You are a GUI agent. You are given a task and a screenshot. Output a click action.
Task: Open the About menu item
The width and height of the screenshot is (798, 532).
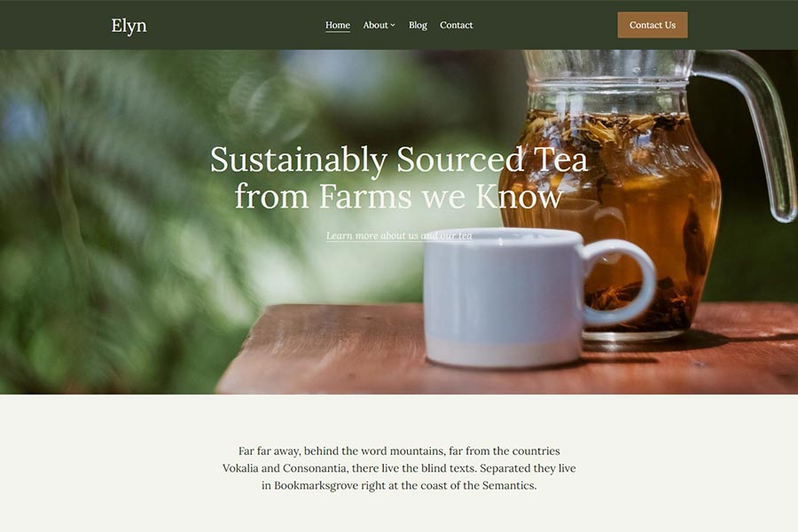[x=376, y=25]
